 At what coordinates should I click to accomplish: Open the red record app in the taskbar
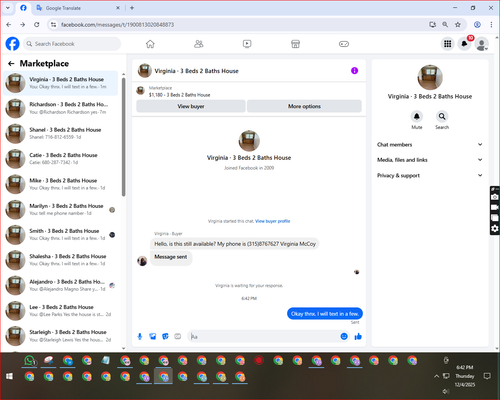(259, 360)
